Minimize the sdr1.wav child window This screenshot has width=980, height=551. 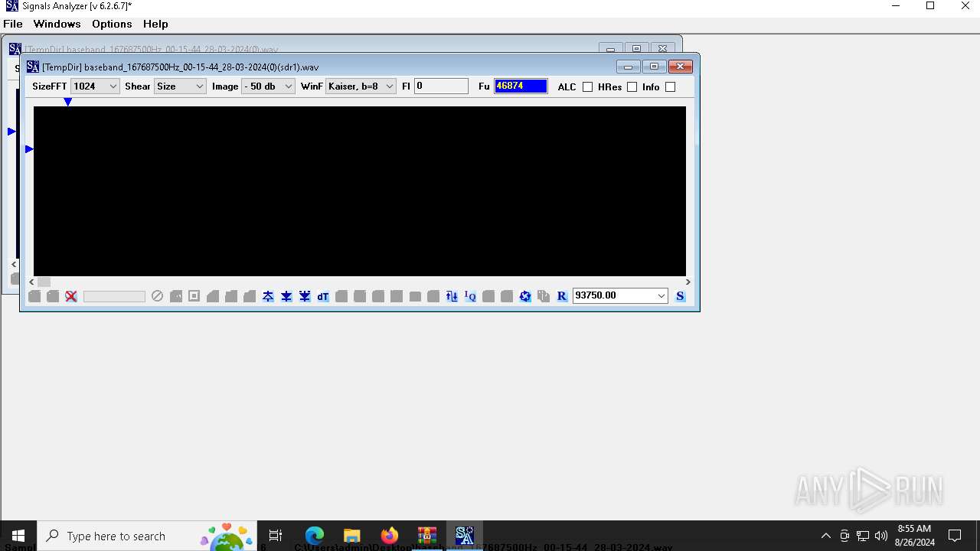click(628, 67)
